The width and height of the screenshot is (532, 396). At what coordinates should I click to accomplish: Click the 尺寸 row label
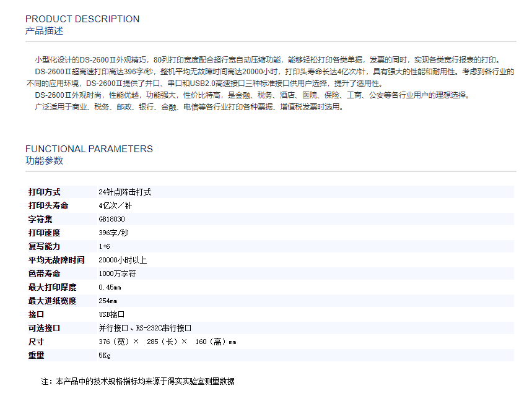point(37,342)
